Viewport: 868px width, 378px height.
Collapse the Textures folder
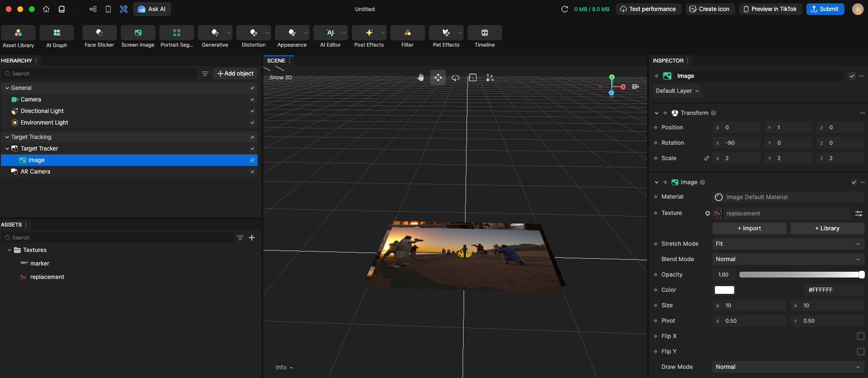pos(10,250)
